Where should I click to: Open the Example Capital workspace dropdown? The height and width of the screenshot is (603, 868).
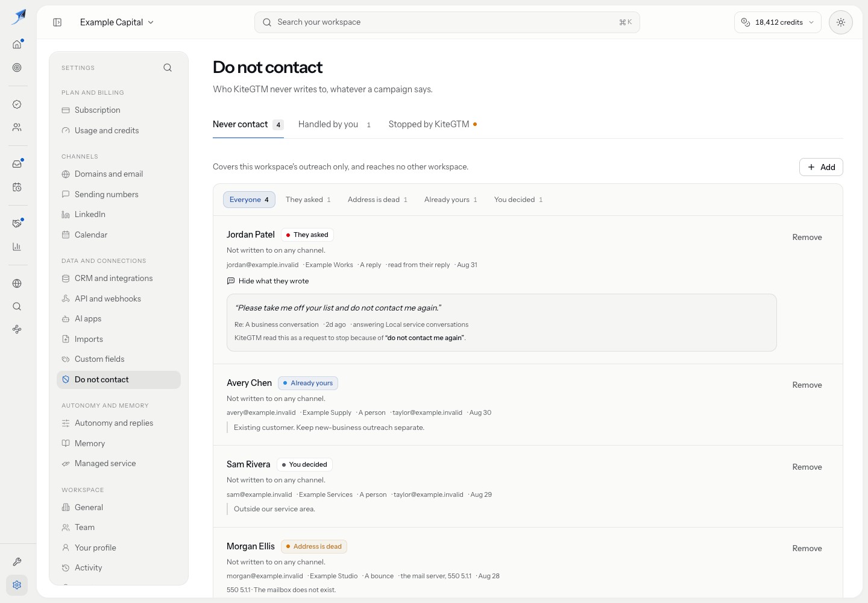point(117,22)
